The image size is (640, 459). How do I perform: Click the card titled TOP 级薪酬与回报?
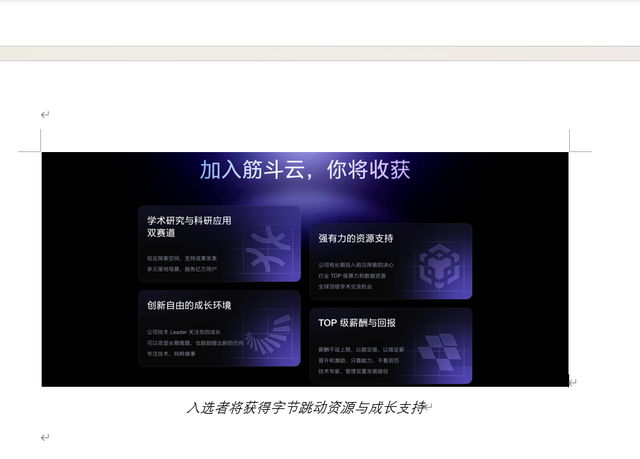(391, 346)
